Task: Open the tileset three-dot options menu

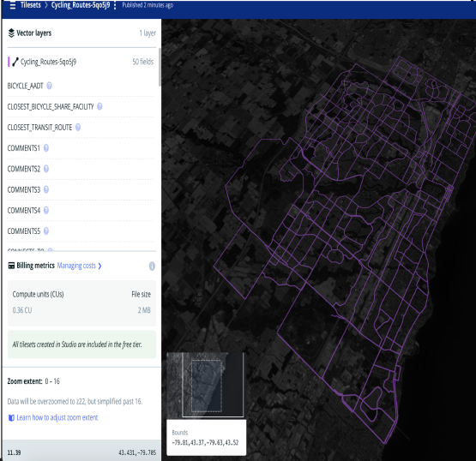Action: click(115, 5)
